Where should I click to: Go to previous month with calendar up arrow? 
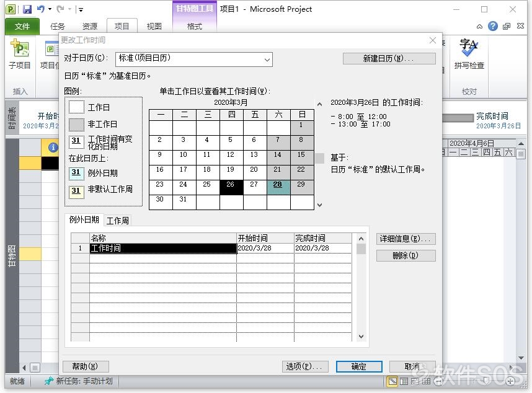tap(319, 104)
